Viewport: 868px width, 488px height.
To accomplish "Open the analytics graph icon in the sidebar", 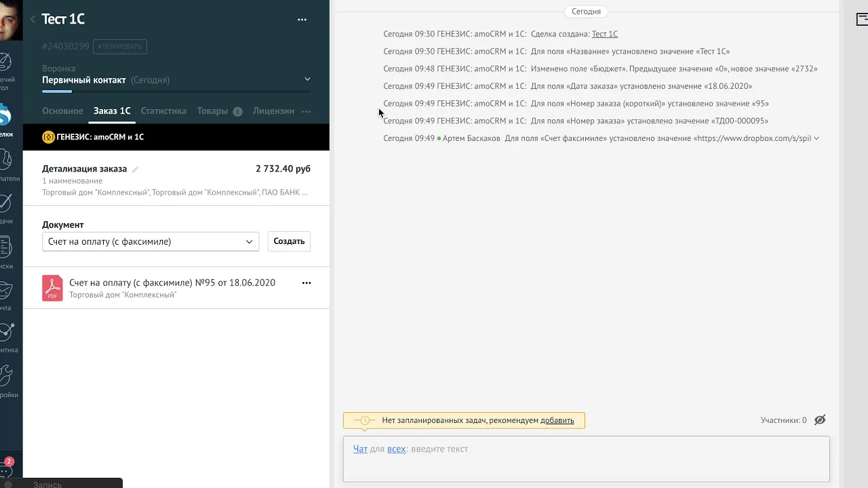I will click(x=5, y=332).
